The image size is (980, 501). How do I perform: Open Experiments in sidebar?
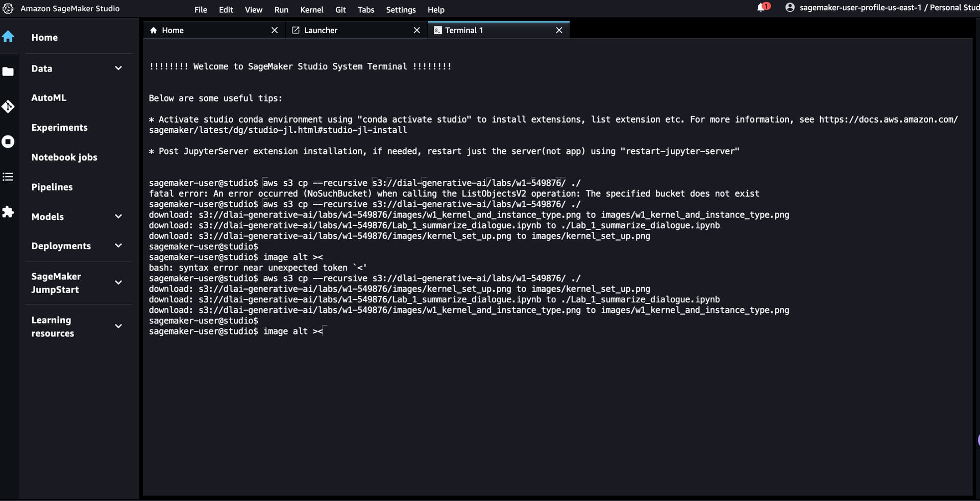[59, 127]
